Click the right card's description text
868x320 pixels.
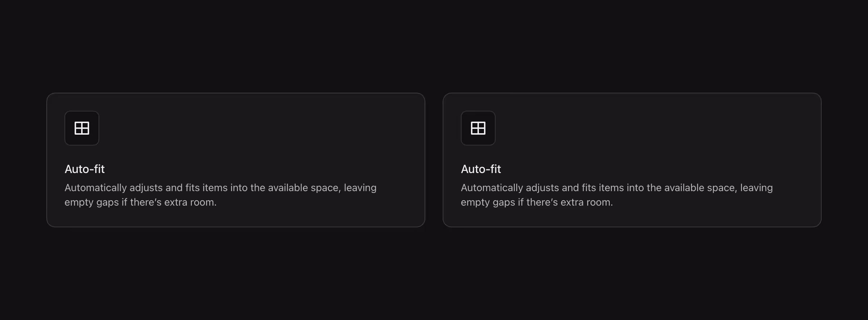pyautogui.click(x=616, y=195)
